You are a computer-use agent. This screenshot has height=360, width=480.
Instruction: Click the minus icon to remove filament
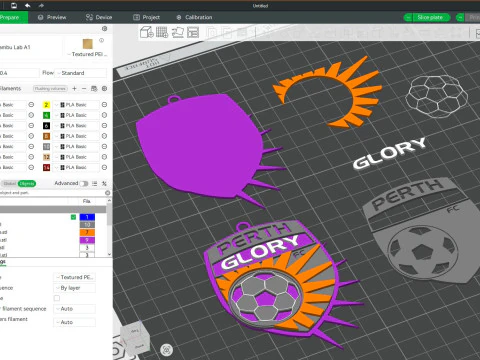(84, 88)
